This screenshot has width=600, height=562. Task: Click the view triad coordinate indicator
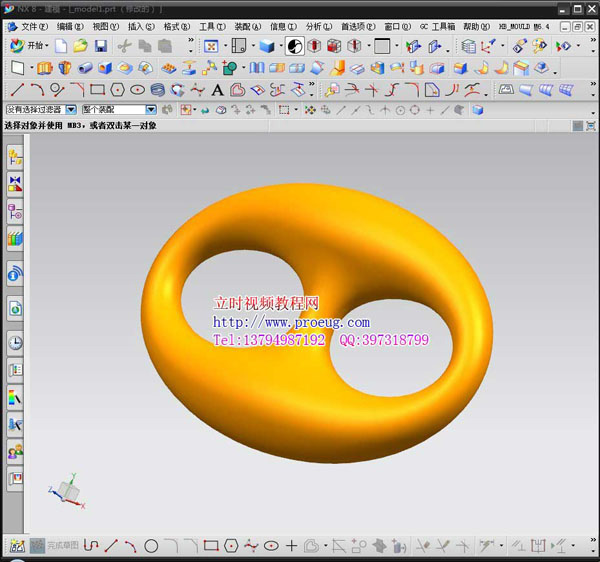pyautogui.click(x=67, y=492)
